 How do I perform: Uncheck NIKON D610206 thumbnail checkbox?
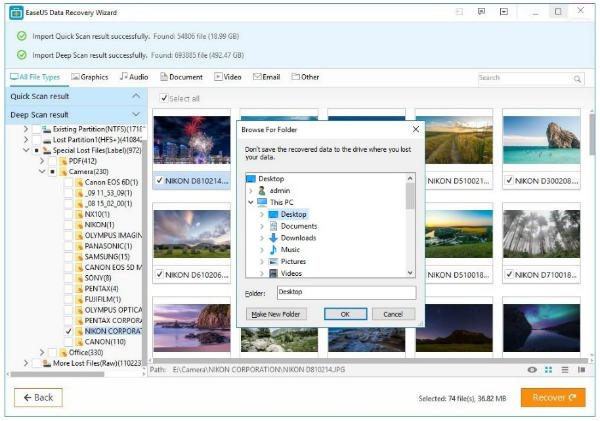pos(160,274)
